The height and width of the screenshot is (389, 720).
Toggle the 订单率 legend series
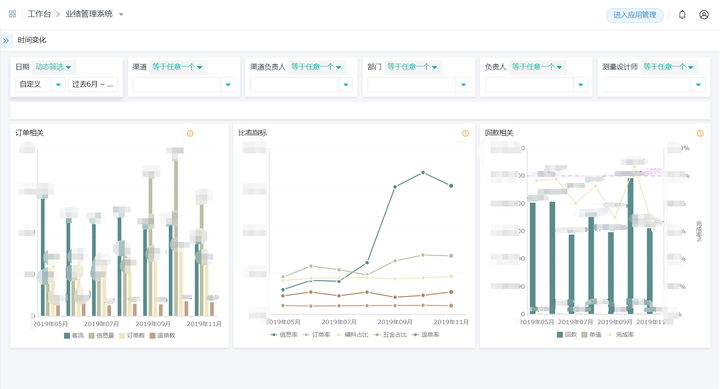(x=317, y=335)
